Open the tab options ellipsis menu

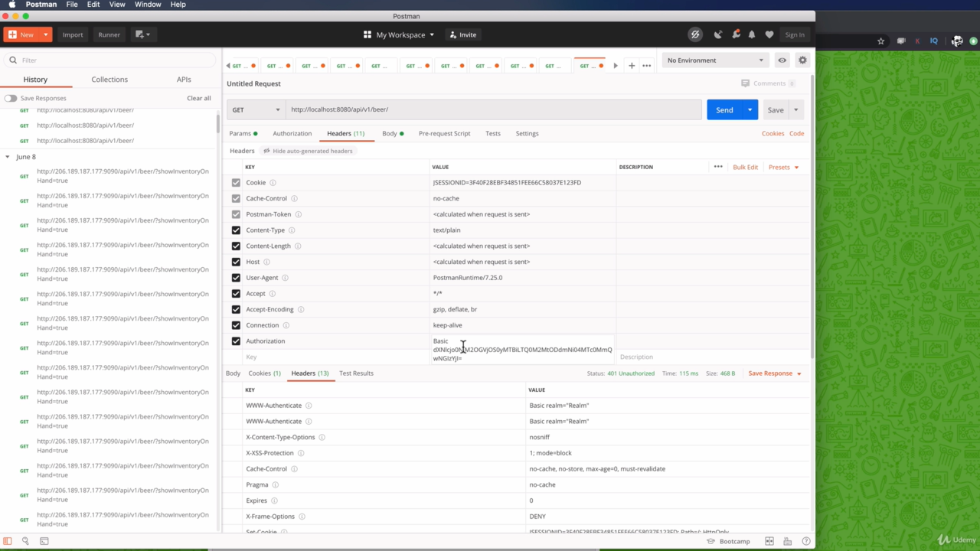pyautogui.click(x=647, y=66)
